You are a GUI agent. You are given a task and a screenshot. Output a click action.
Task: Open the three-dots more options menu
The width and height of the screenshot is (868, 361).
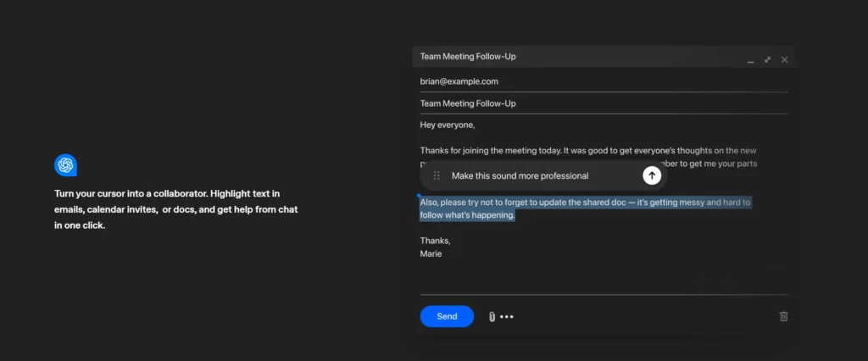[x=507, y=317]
